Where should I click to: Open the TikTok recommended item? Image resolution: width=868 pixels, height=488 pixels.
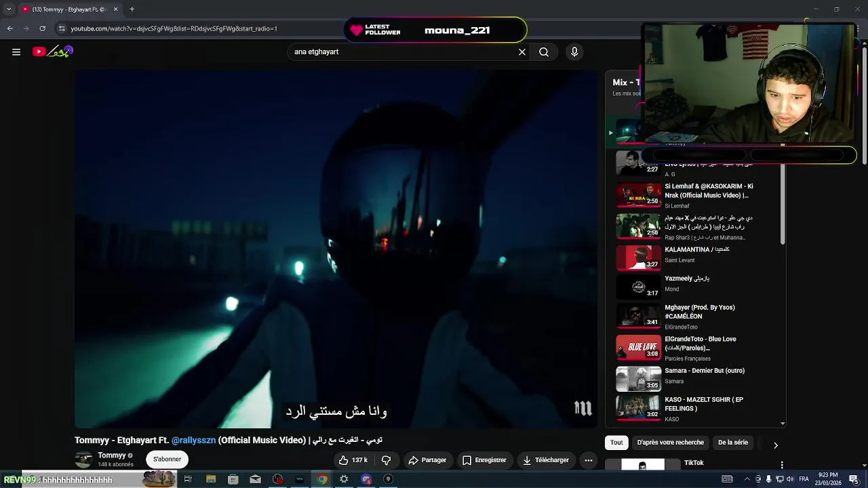(x=694, y=463)
